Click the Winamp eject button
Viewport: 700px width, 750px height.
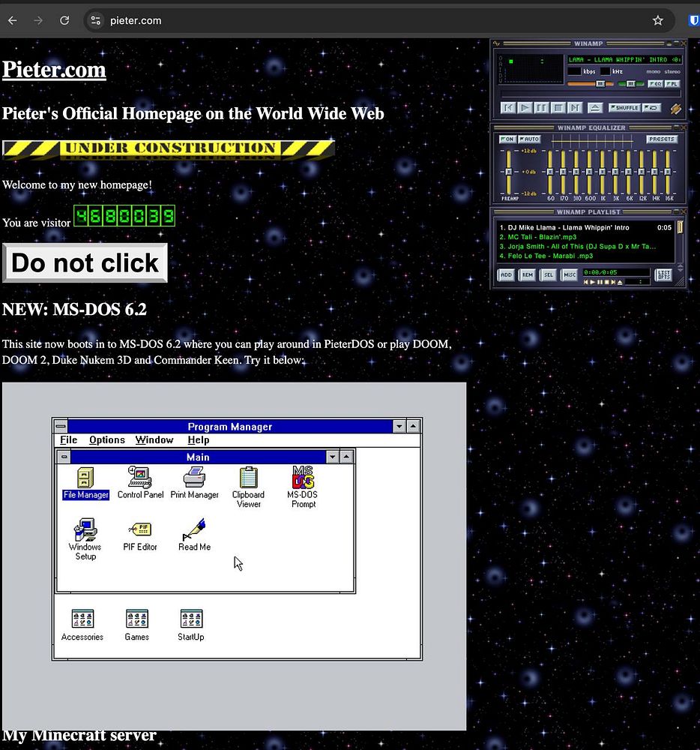[x=595, y=107]
